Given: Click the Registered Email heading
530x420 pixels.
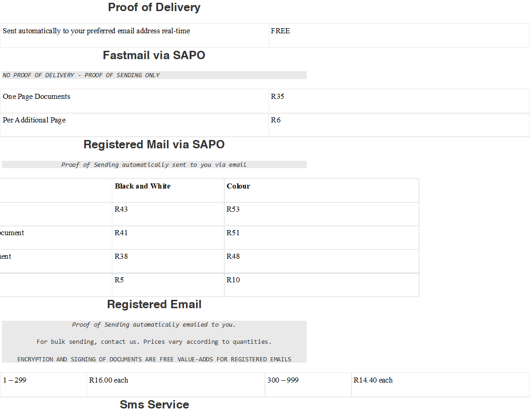Looking at the screenshot, I should point(154,304).
